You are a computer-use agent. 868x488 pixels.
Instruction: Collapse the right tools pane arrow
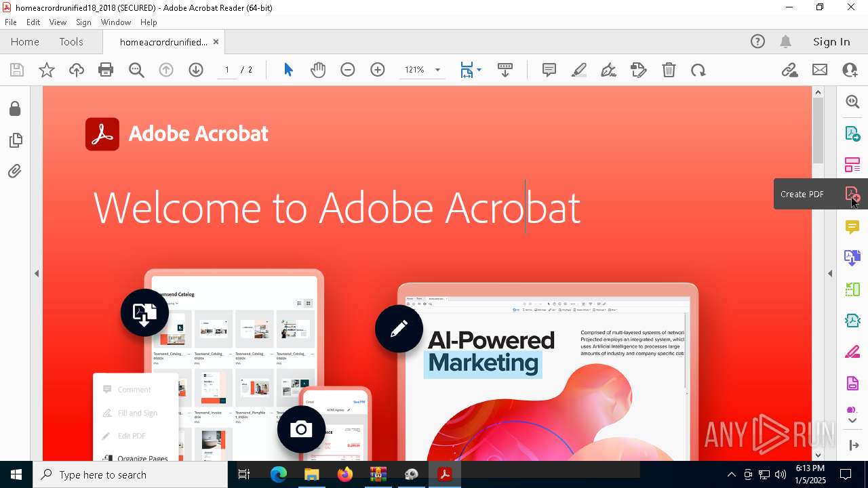click(854, 445)
